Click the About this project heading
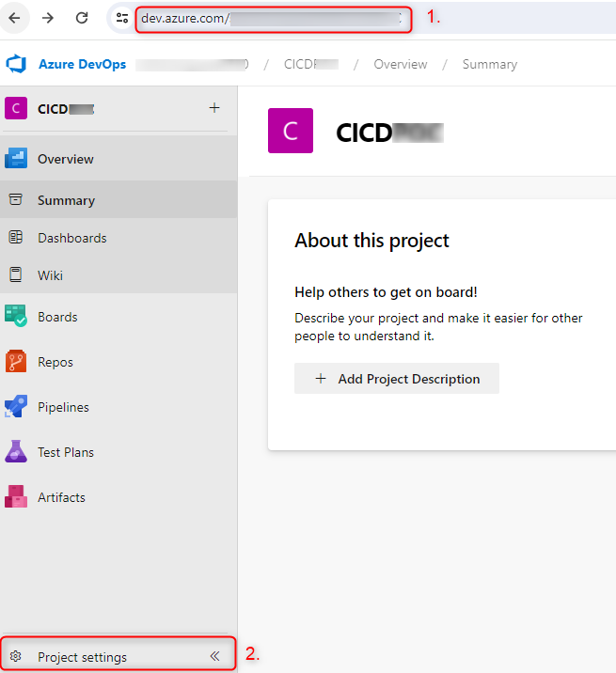Screen dimensions: 616x673 371,241
